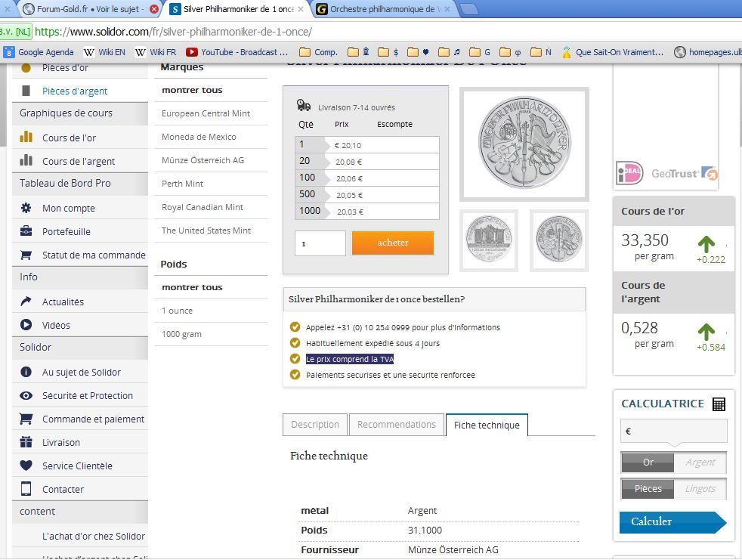Filter brands by Royal Canadian Mint
Screen dimensions: 742x560
point(203,207)
